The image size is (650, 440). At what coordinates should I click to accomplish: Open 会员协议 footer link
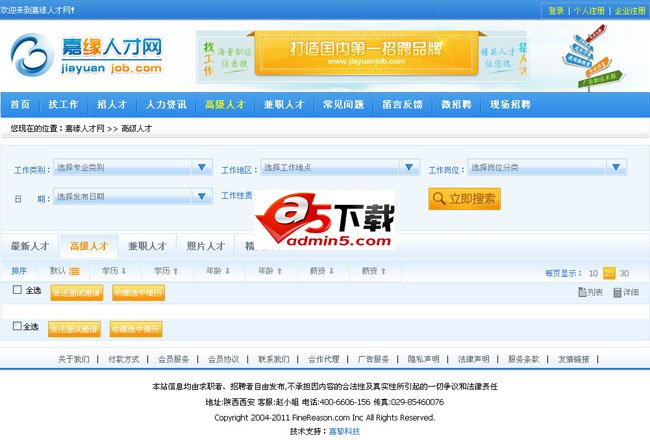[223, 359]
